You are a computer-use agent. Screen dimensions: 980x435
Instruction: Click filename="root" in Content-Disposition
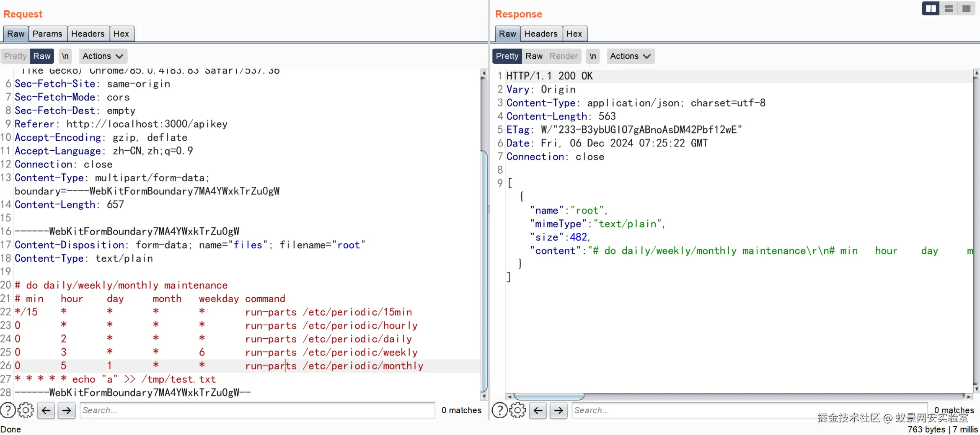[323, 245]
